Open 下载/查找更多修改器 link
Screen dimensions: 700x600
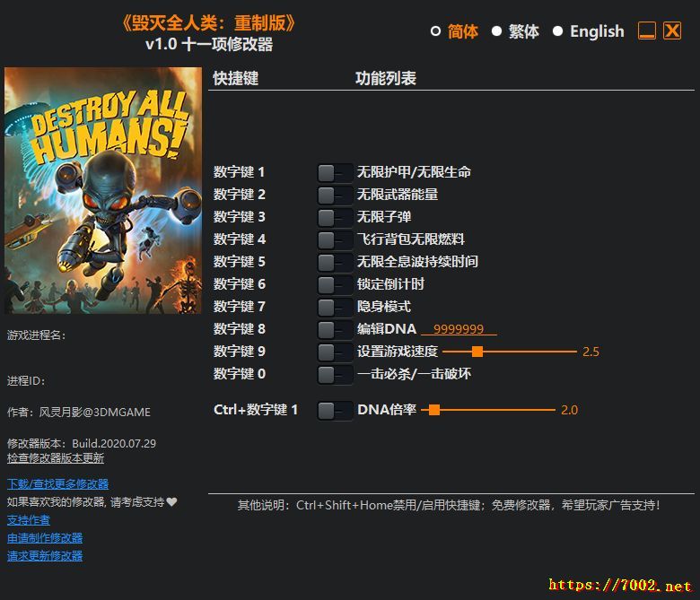coord(57,484)
